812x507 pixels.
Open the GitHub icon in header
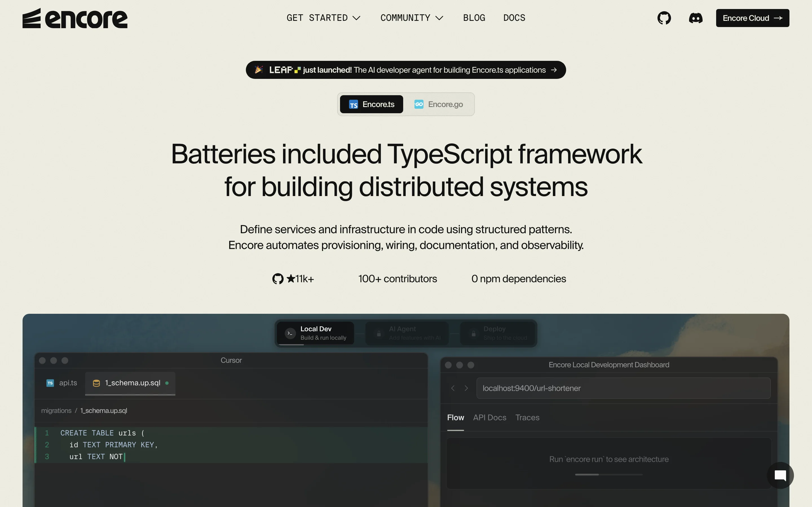[664, 18]
